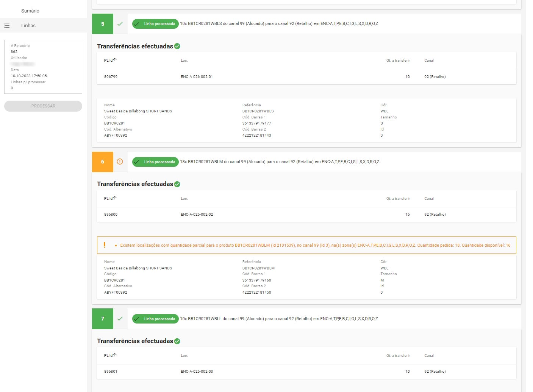Click the Loc. column header in line 5 table
533x392 pixels.
point(184,61)
